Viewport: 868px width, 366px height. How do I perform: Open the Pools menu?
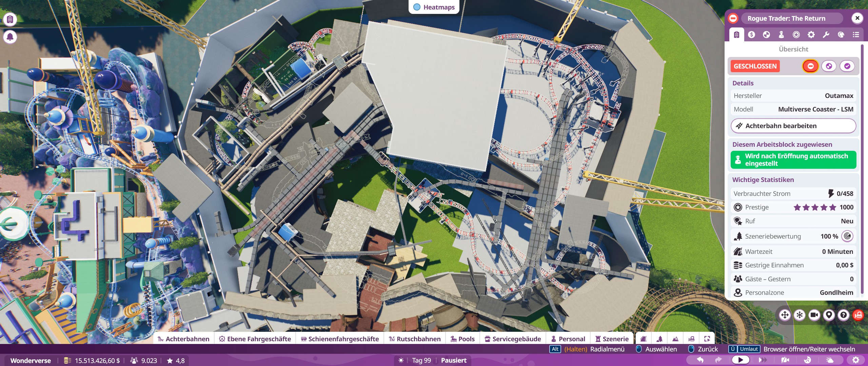(x=462, y=339)
